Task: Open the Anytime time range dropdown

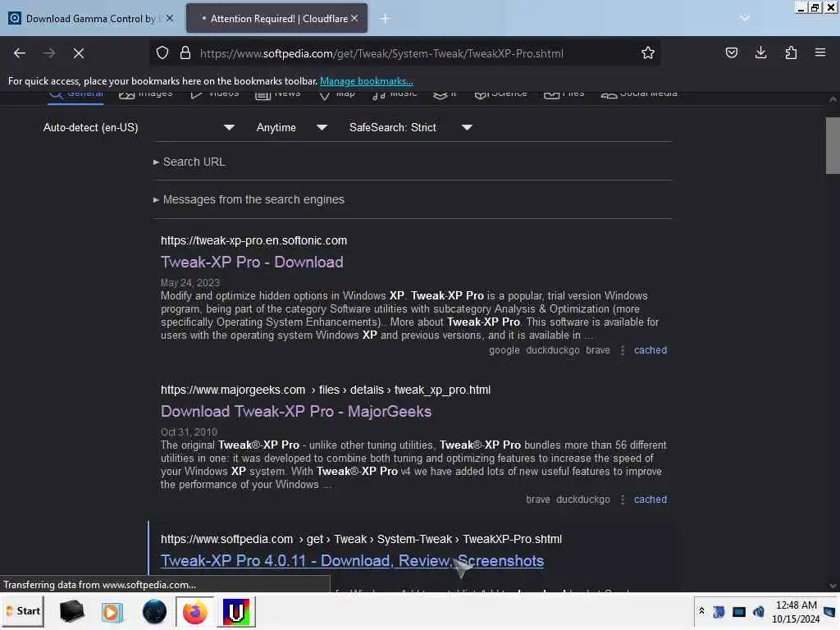Action: (291, 127)
